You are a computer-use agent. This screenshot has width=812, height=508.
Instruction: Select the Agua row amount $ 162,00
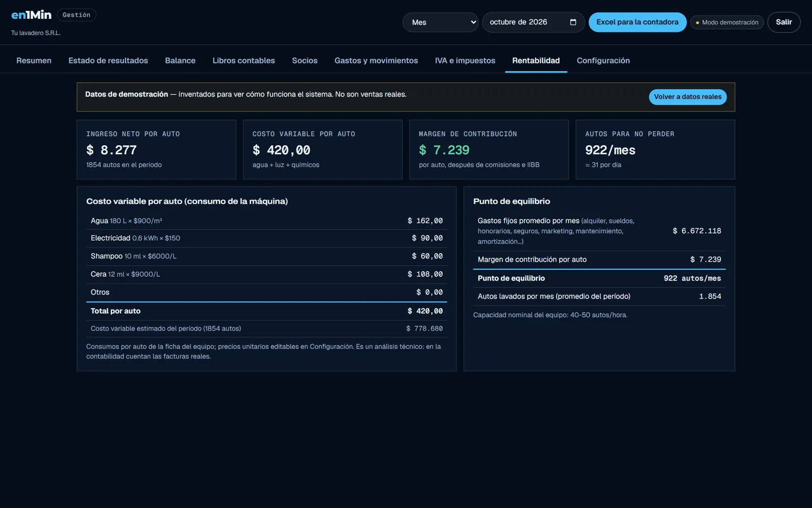[425, 221]
